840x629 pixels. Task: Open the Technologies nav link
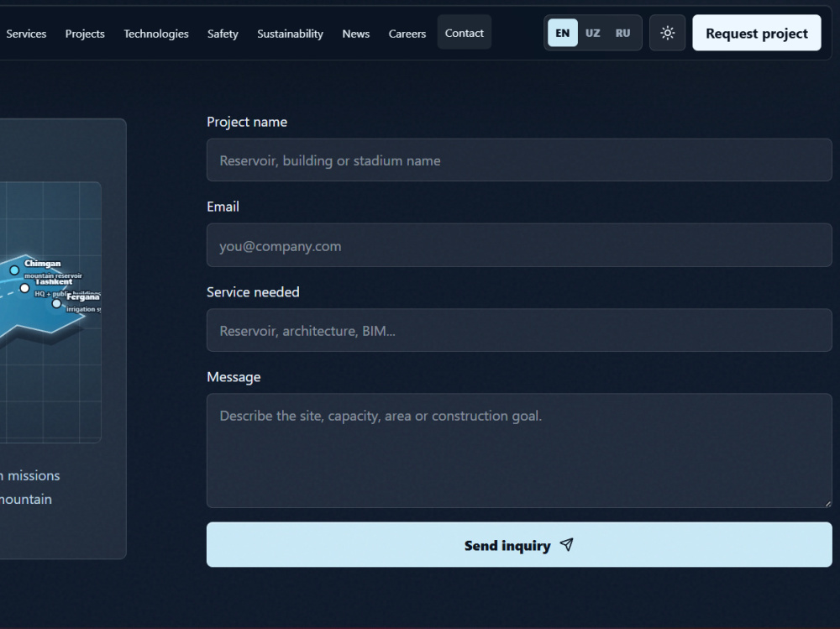(156, 34)
